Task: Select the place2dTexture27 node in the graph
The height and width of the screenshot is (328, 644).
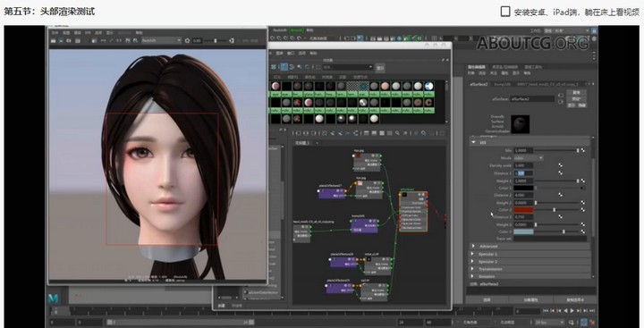Action: pos(332,193)
